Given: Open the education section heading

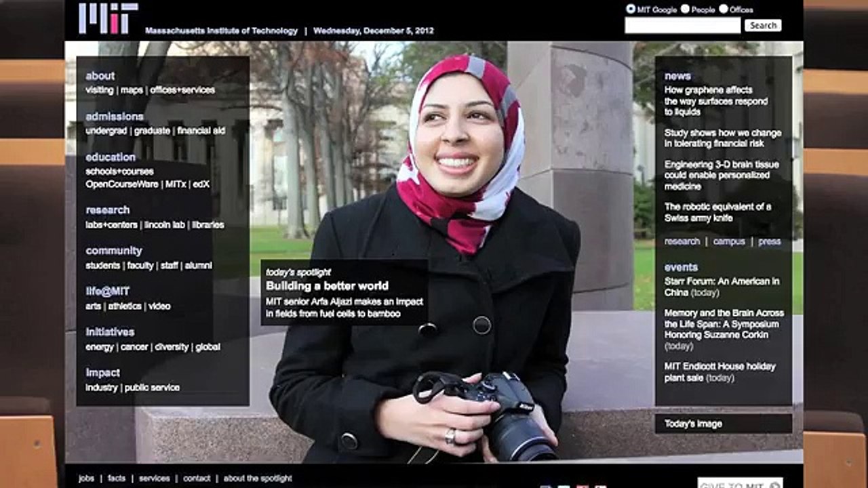Looking at the screenshot, I should coord(111,157).
